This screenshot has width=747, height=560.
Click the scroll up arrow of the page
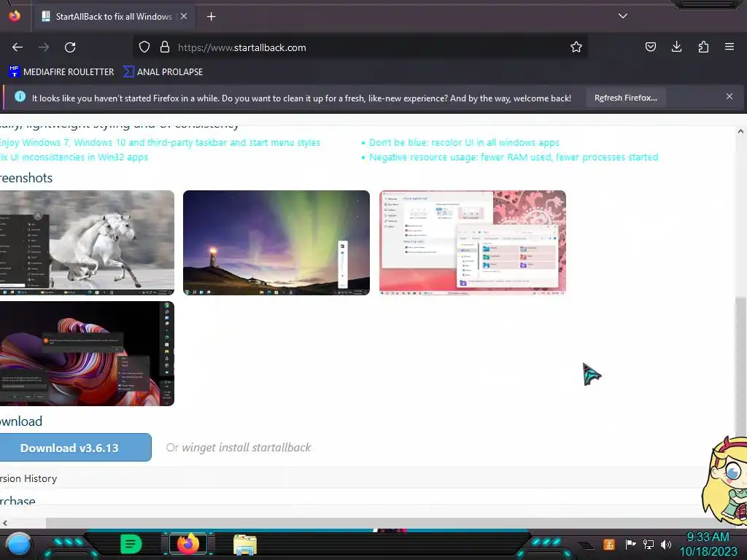point(740,131)
